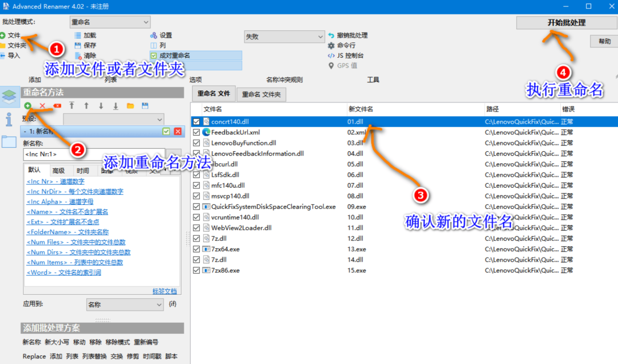Click the add Folder (文件夹) icon

pyautogui.click(x=3, y=46)
